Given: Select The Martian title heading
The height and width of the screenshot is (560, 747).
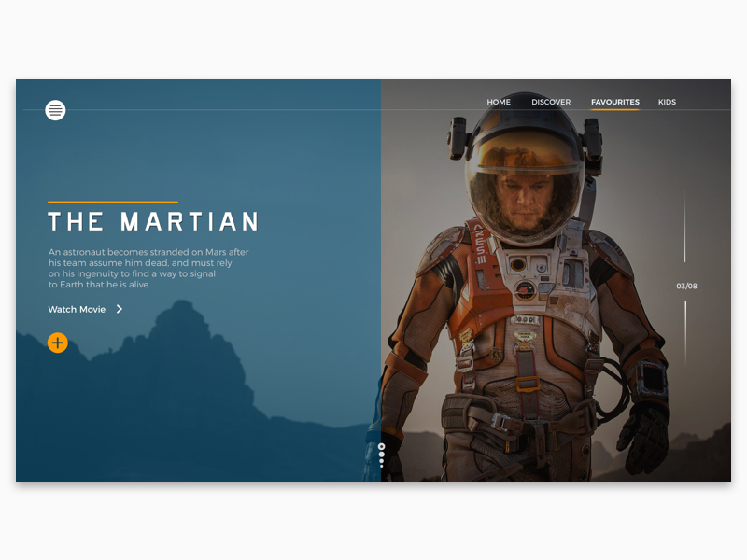Looking at the screenshot, I should point(153,222).
